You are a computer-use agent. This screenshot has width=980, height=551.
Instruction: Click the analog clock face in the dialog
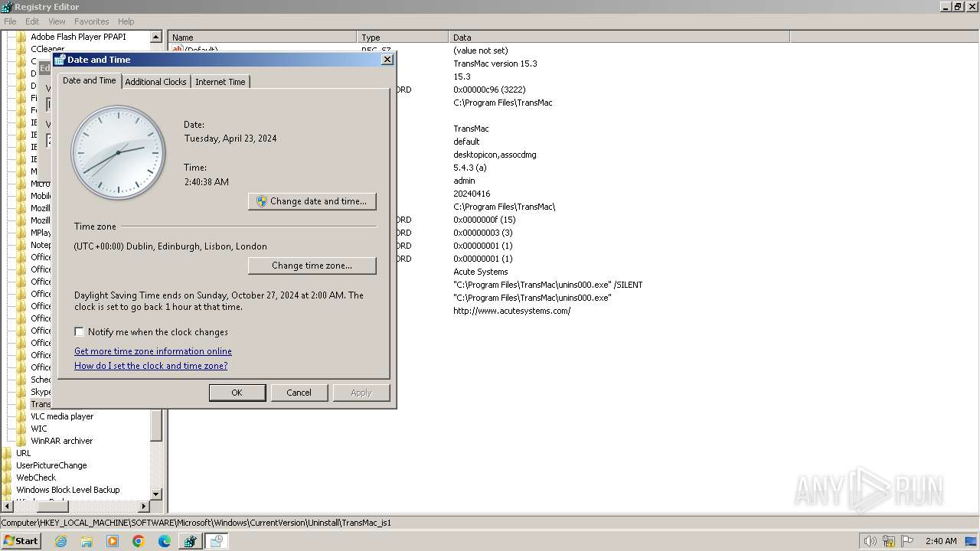click(x=118, y=153)
